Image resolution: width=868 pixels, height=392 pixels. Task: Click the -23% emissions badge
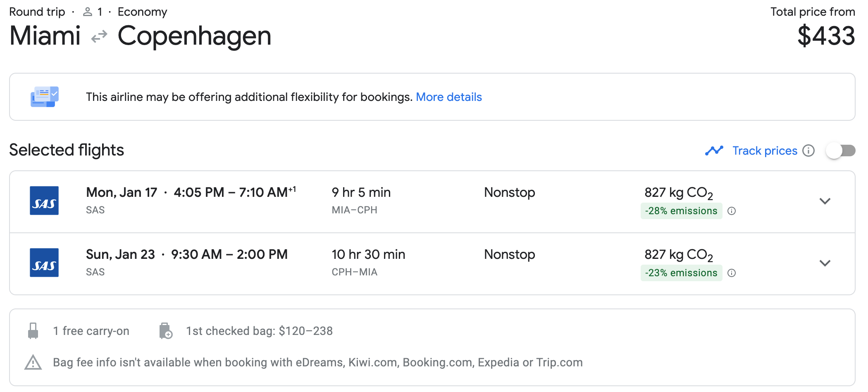pos(681,273)
